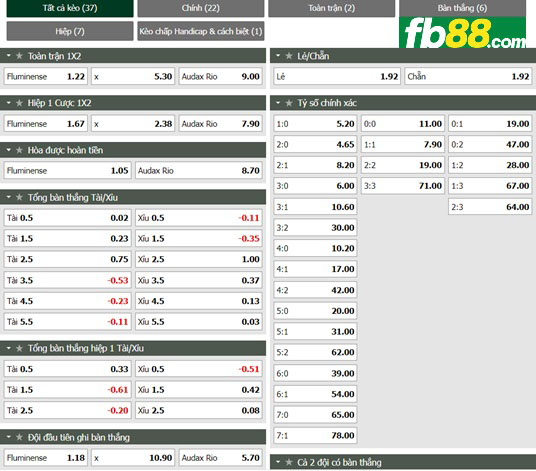The width and height of the screenshot is (536, 471).
Task: Pick first-half Tài 2.5 at -0.20
Action: (x=67, y=410)
